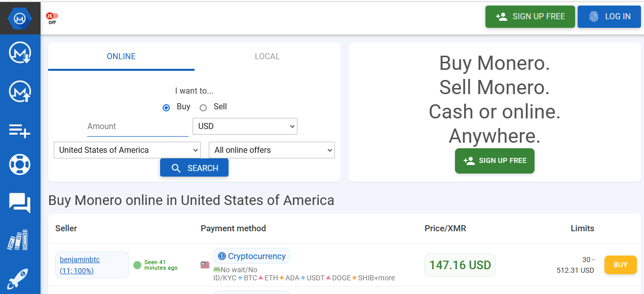Click the JS Off indicator icon
This screenshot has height=294, width=644.
click(51, 17)
